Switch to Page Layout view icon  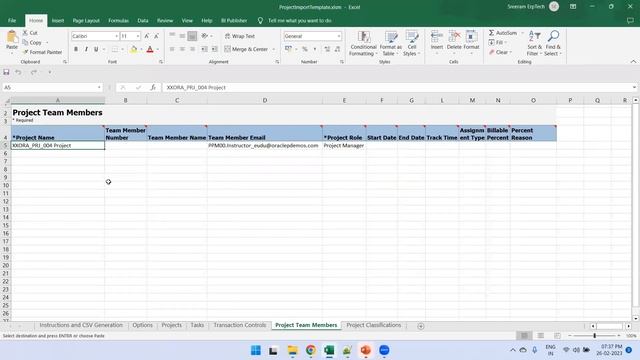coord(540,336)
